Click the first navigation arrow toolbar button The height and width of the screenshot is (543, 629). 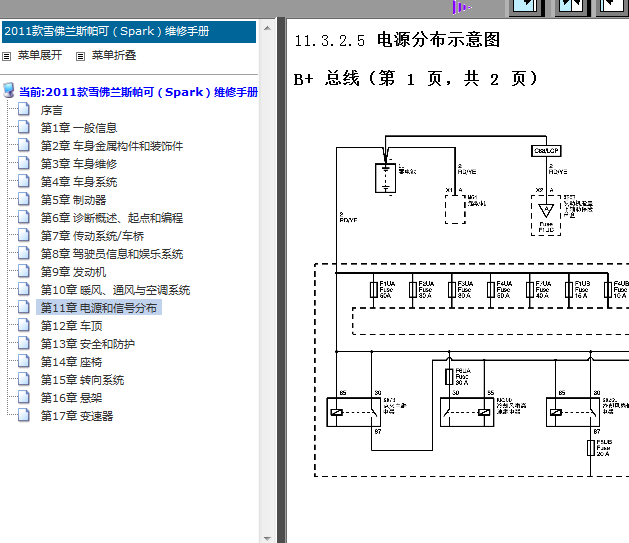point(526,7)
